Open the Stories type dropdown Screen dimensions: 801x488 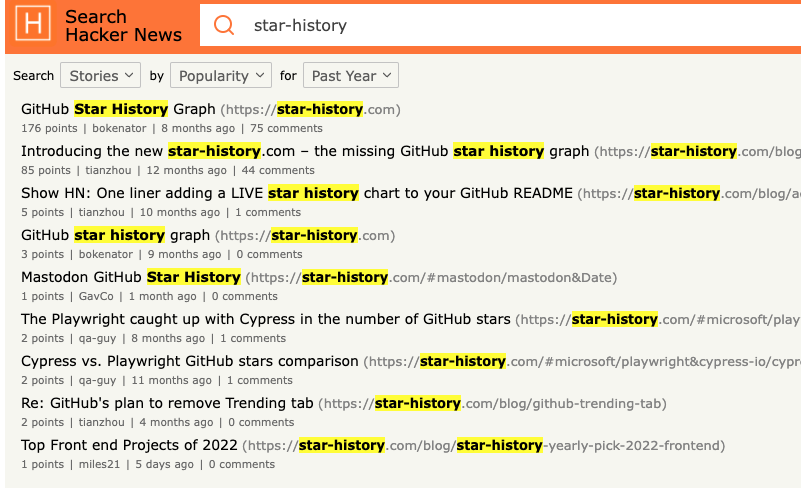(102, 75)
